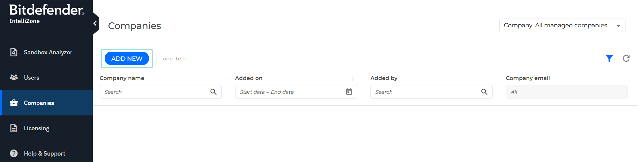Click the Users group icon
Screen dimensions: 644x162
point(14,78)
